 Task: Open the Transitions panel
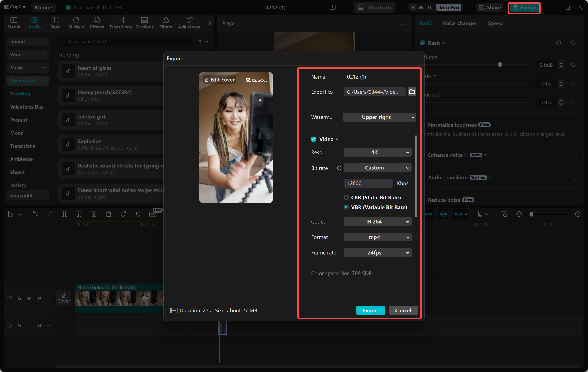120,23
